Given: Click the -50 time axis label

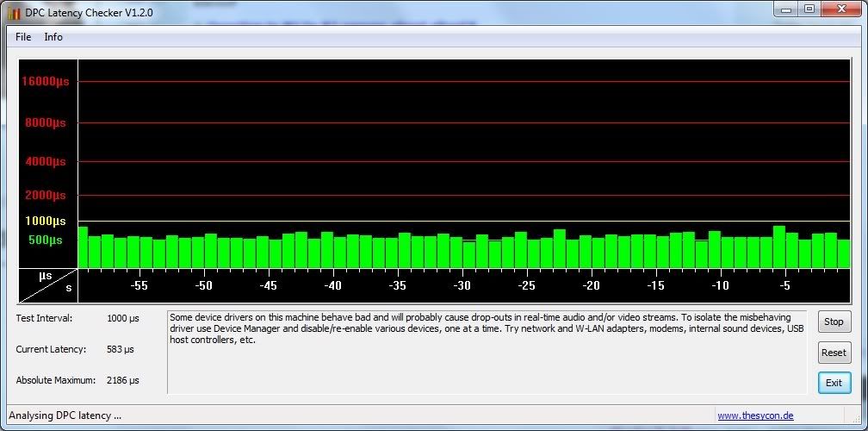Looking at the screenshot, I should click(x=204, y=286).
